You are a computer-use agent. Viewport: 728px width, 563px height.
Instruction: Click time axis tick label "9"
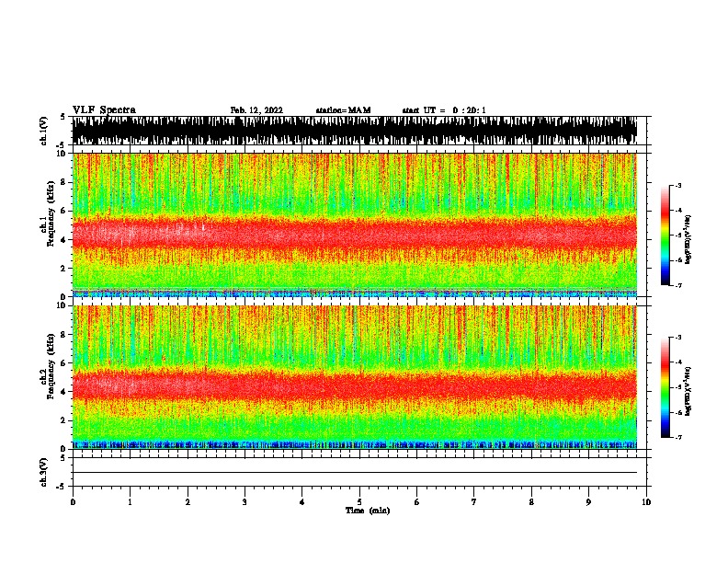pos(588,502)
